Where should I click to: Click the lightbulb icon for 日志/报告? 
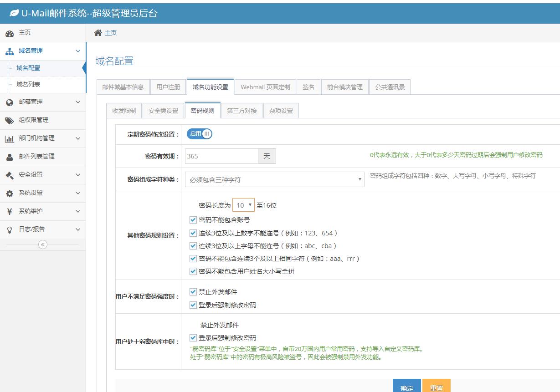[x=9, y=230]
